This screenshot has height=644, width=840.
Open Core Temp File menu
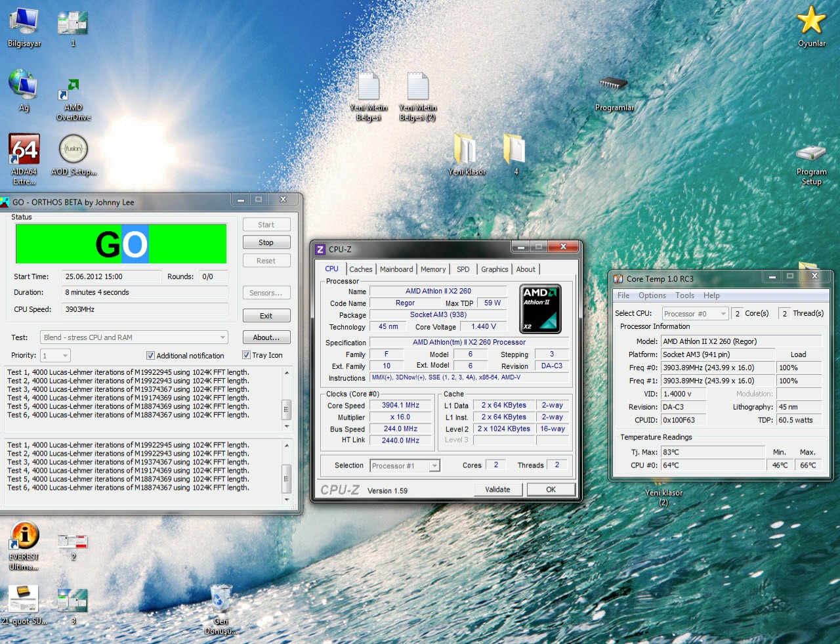point(623,295)
